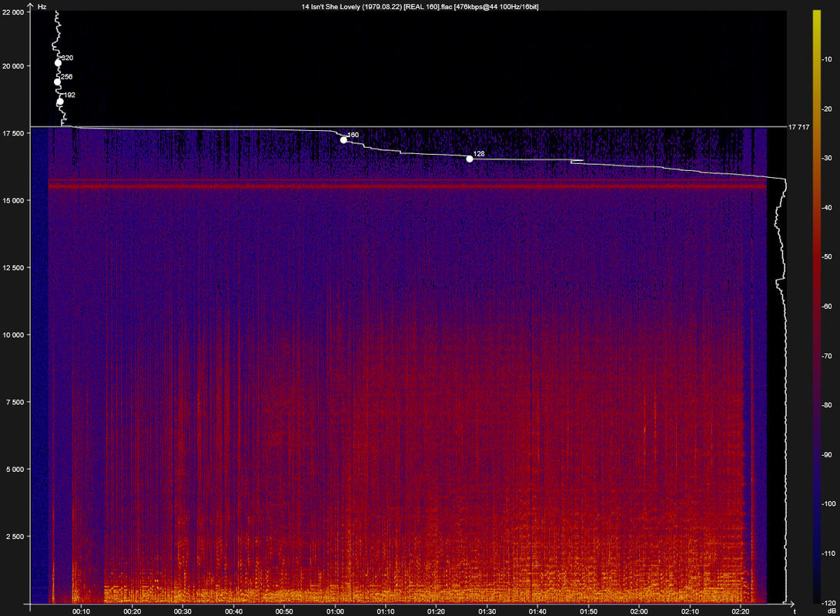Click the dB unit label under the color scale
The width and height of the screenshot is (840, 616).
tap(832, 611)
